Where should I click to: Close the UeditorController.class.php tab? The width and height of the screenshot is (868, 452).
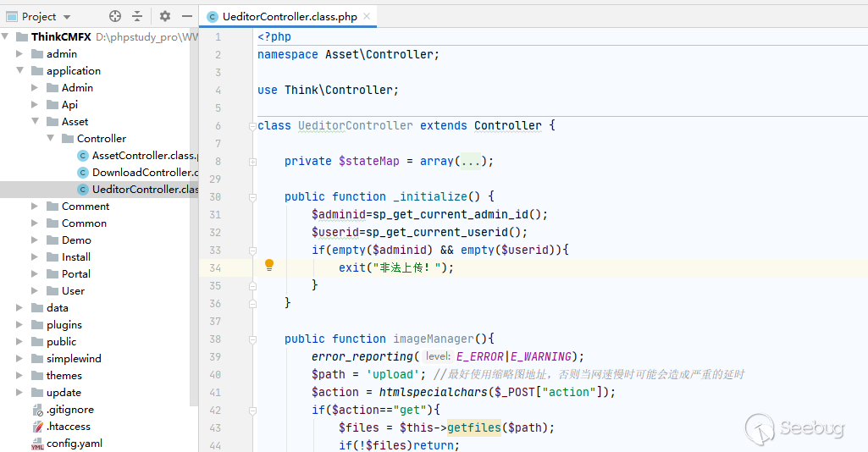click(366, 16)
